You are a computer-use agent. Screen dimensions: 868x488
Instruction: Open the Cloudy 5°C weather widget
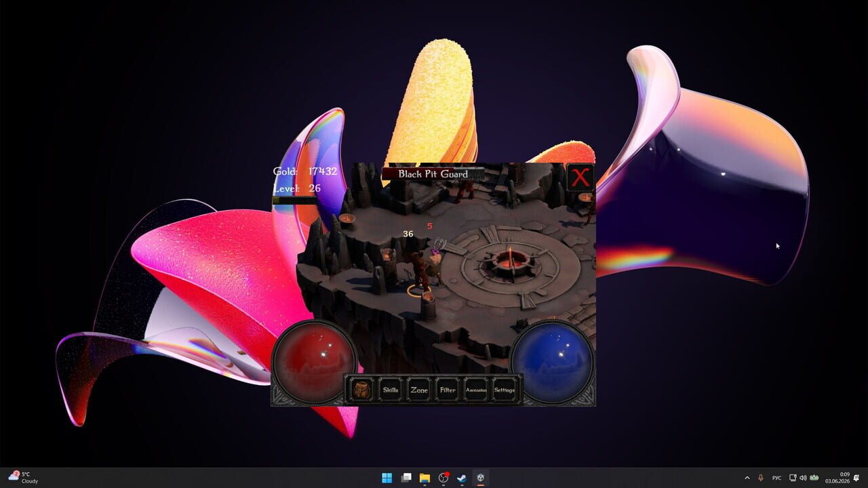click(x=24, y=478)
